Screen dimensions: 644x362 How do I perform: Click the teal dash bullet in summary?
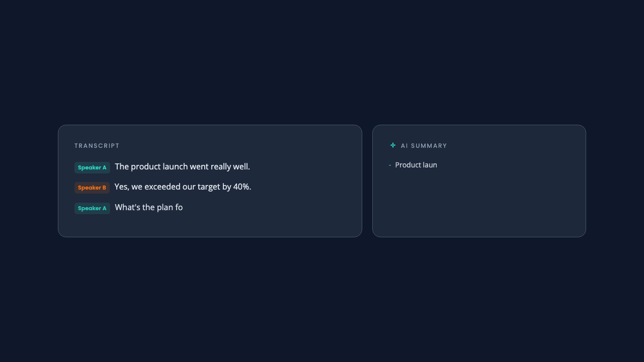(x=390, y=165)
